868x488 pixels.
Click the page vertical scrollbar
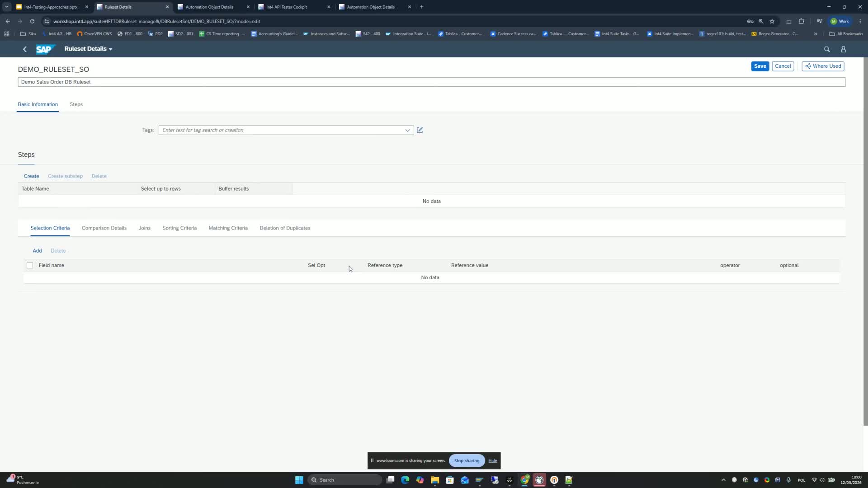(865, 242)
